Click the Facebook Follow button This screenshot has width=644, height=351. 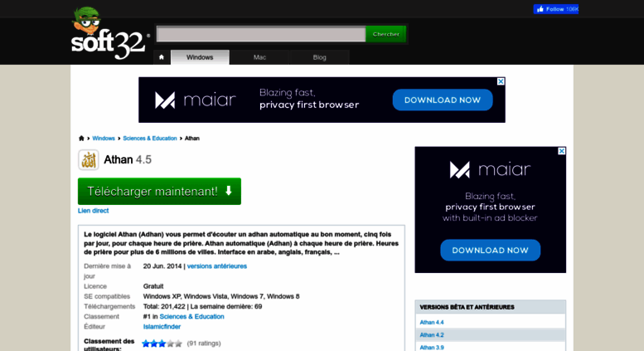(555, 9)
